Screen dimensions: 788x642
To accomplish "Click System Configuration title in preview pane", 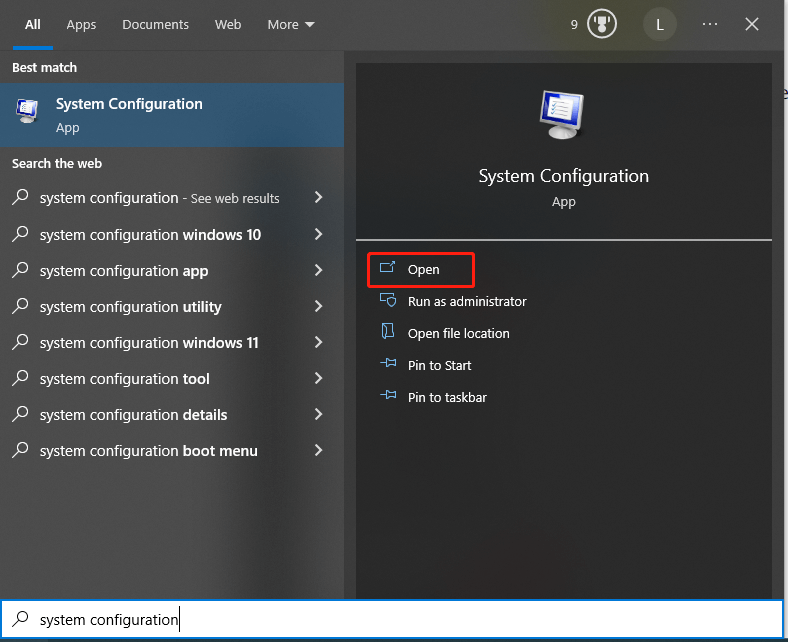I will (x=563, y=176).
